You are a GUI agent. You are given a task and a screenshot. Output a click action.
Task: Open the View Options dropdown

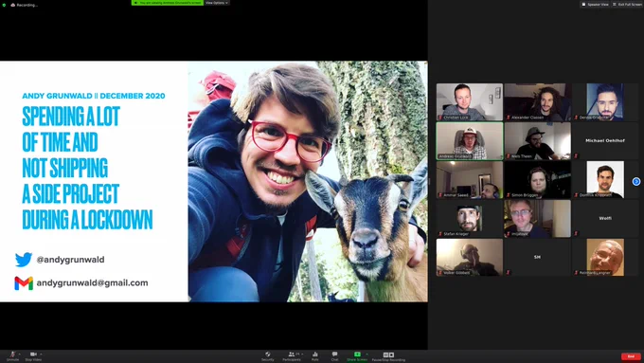[217, 3]
